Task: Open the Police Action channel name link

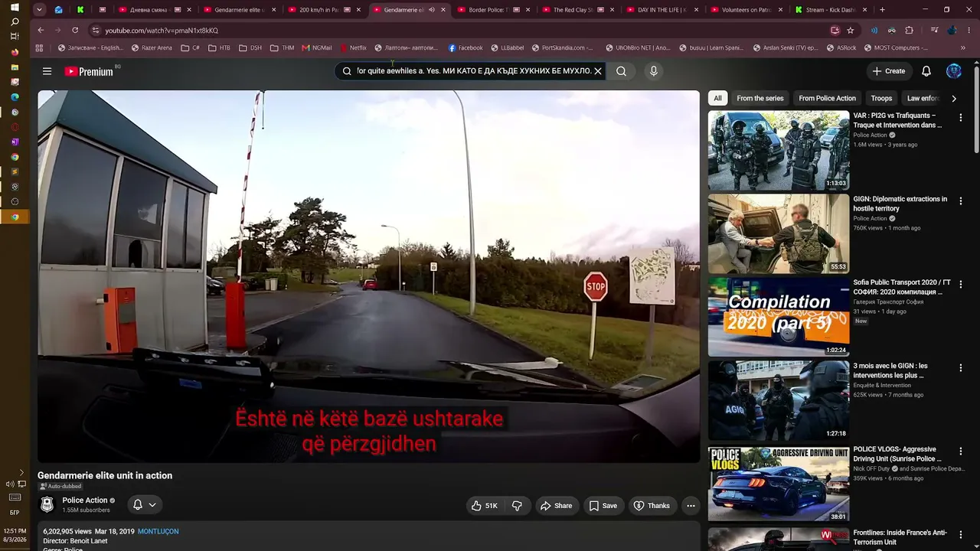Action: pos(85,500)
